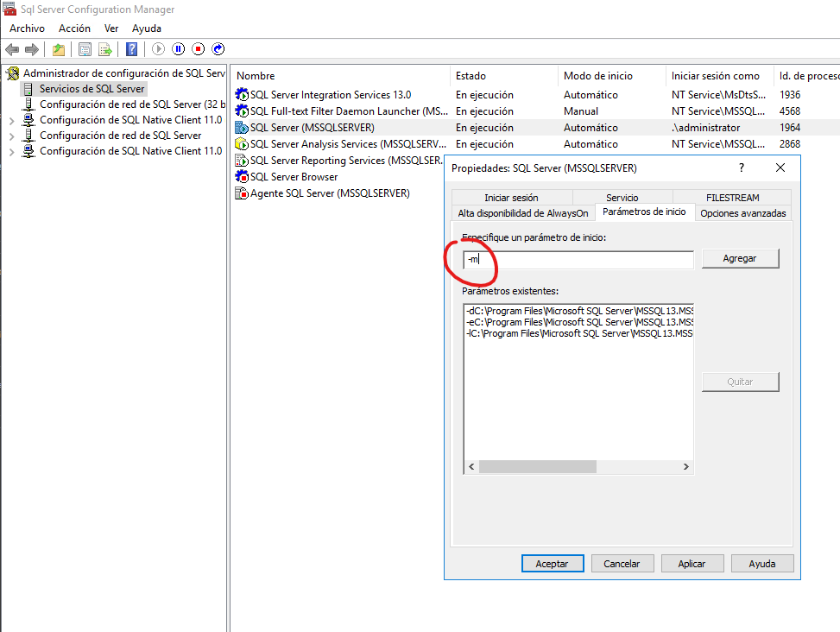Viewport: 840px width, 632px height.
Task: Restart the service with the restart icon
Action: pos(218,49)
